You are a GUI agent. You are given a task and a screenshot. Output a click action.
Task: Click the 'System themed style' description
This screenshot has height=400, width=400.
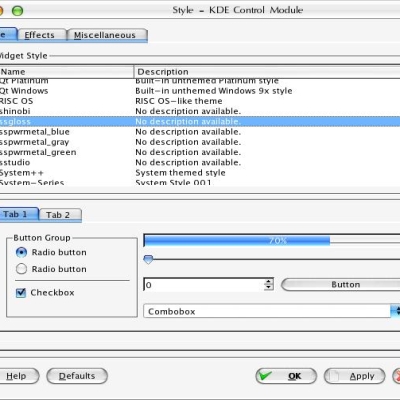click(180, 173)
